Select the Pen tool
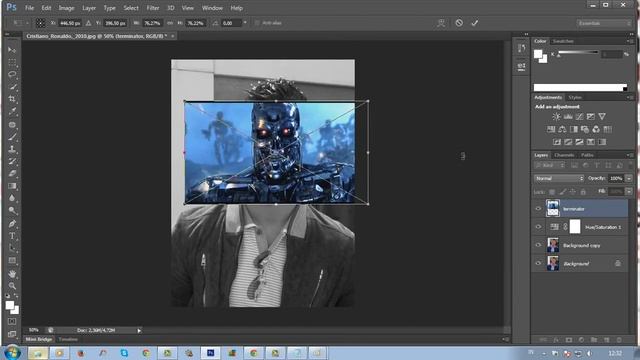 pos(12,224)
